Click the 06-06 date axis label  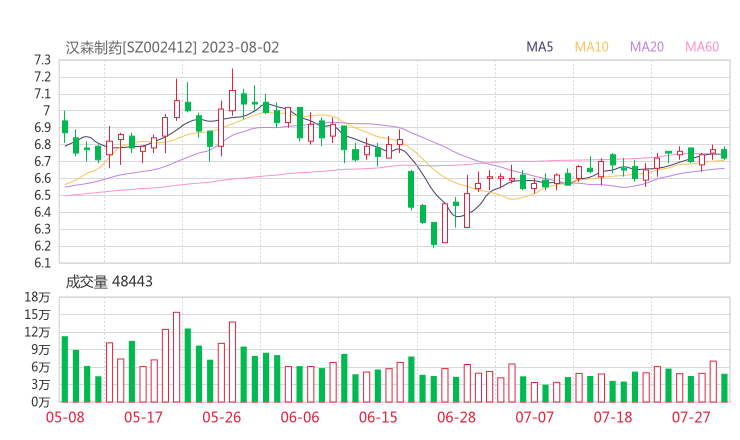[300, 417]
